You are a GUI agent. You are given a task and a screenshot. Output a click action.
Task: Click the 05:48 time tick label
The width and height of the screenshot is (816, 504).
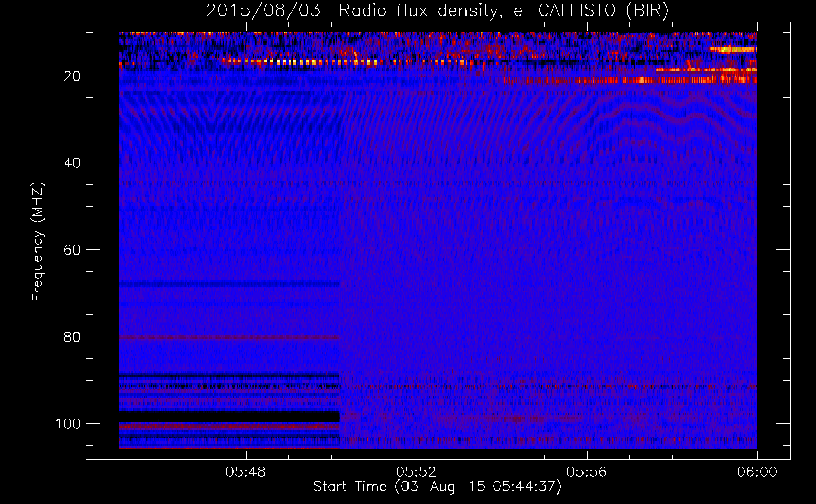click(x=246, y=472)
